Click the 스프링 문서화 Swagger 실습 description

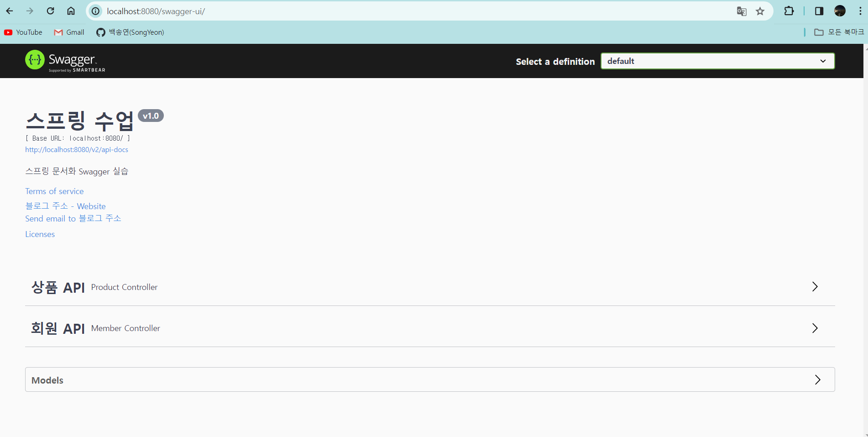pyautogui.click(x=77, y=171)
